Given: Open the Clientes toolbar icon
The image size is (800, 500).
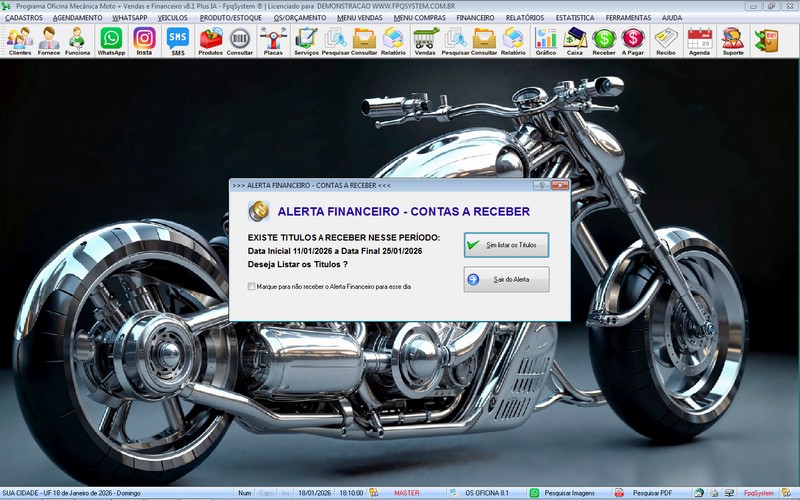Looking at the screenshot, I should [x=19, y=41].
